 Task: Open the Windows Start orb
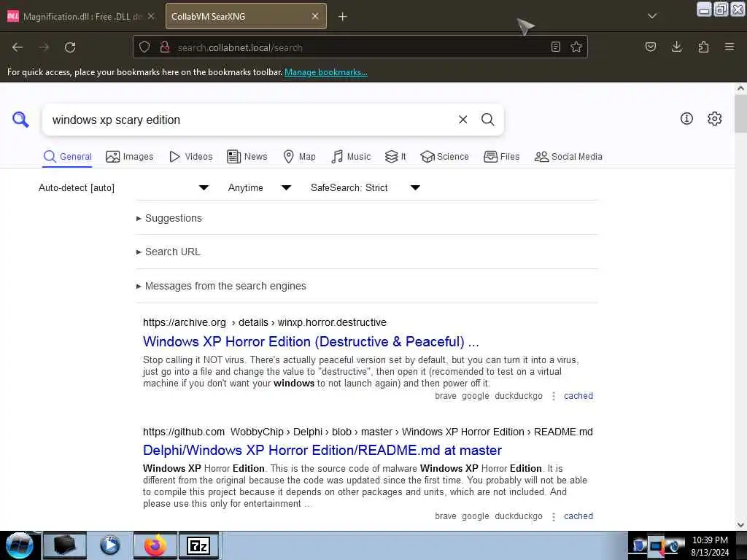click(20, 545)
